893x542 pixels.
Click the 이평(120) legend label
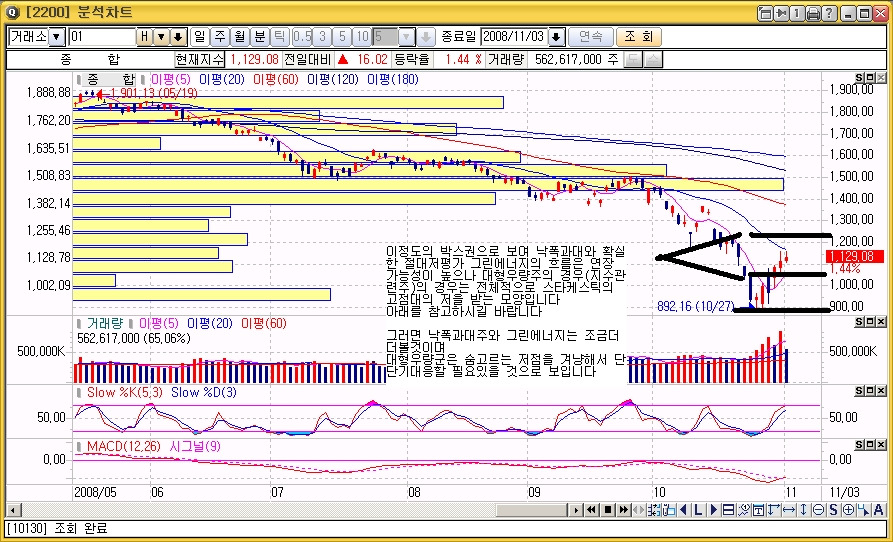click(x=333, y=79)
